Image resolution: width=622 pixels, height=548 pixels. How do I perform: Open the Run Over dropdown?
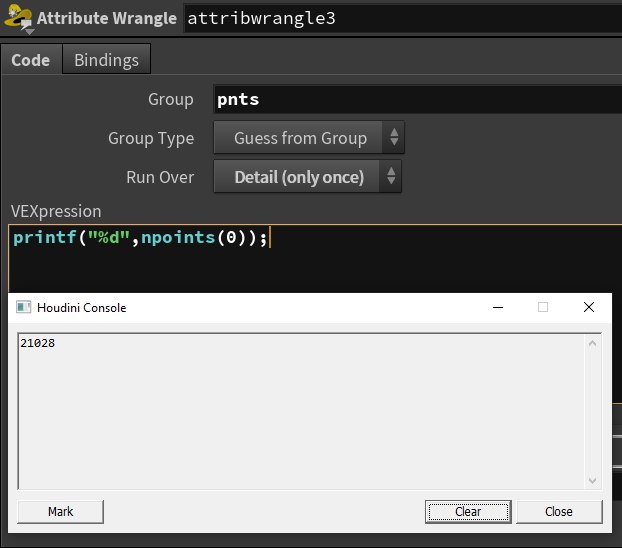tap(307, 177)
